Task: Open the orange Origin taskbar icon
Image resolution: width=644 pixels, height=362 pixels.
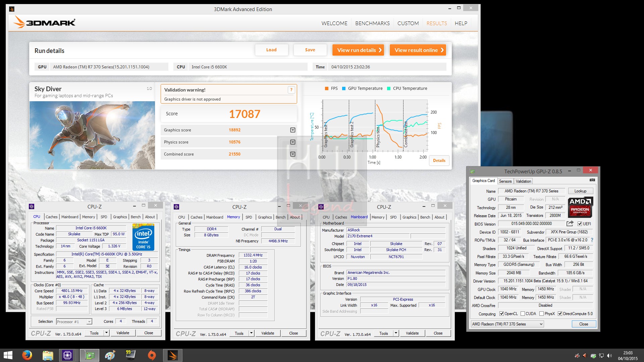Action: tap(152, 355)
